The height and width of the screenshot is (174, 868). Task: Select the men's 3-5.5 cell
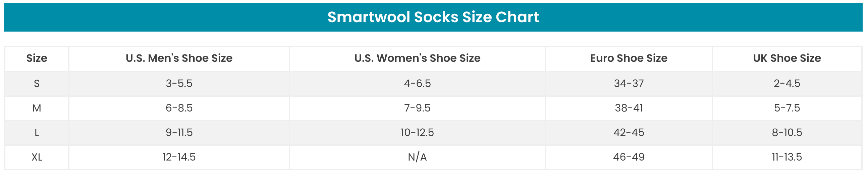(179, 83)
